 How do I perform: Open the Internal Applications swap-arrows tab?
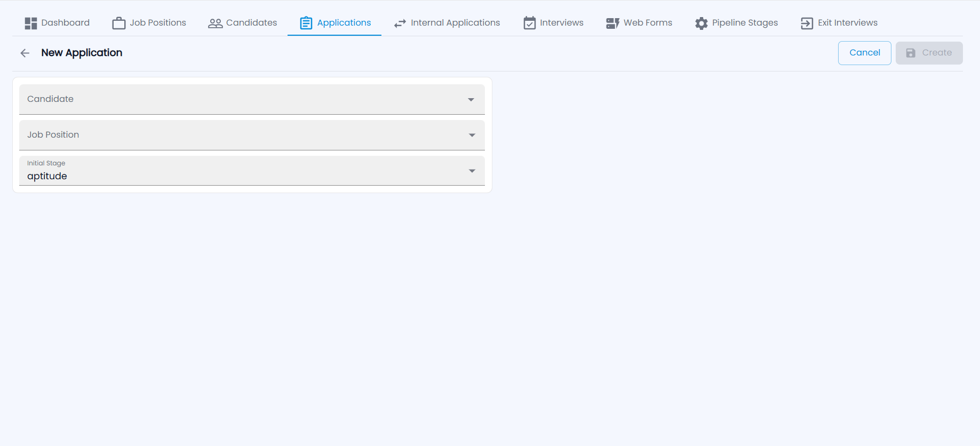[x=447, y=23]
